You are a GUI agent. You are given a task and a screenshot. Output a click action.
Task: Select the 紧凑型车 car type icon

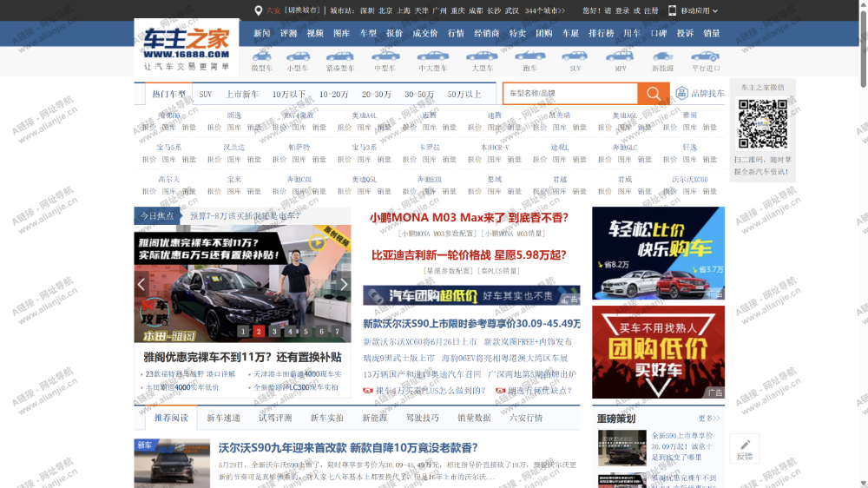[340, 56]
